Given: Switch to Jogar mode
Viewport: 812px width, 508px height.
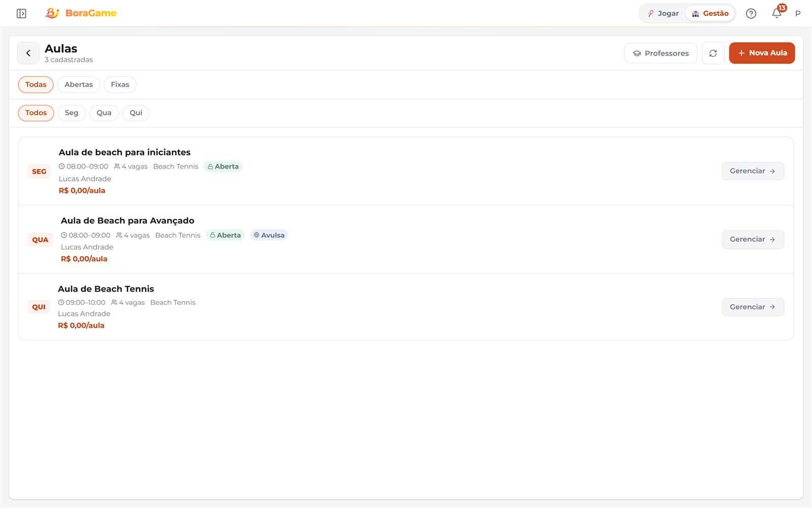Looking at the screenshot, I should [663, 14].
